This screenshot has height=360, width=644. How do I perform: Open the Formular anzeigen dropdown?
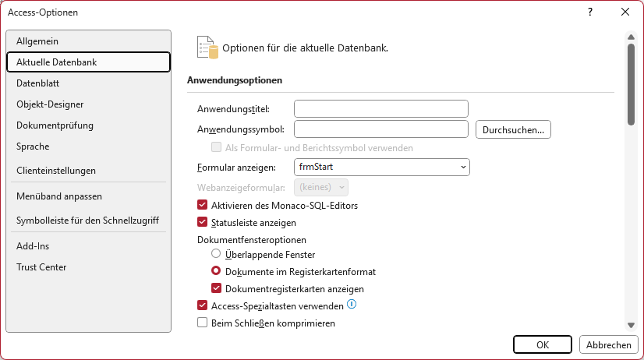[382, 167]
